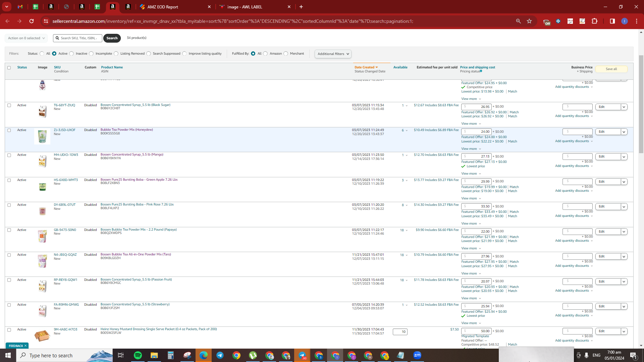
Task: Close the Feedback tab at bottom left
Action: click(x=25, y=346)
